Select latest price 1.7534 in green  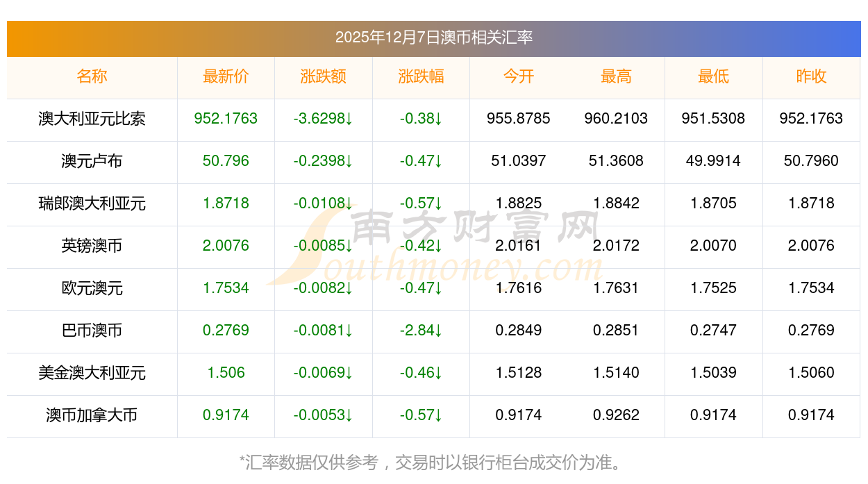tap(226, 288)
